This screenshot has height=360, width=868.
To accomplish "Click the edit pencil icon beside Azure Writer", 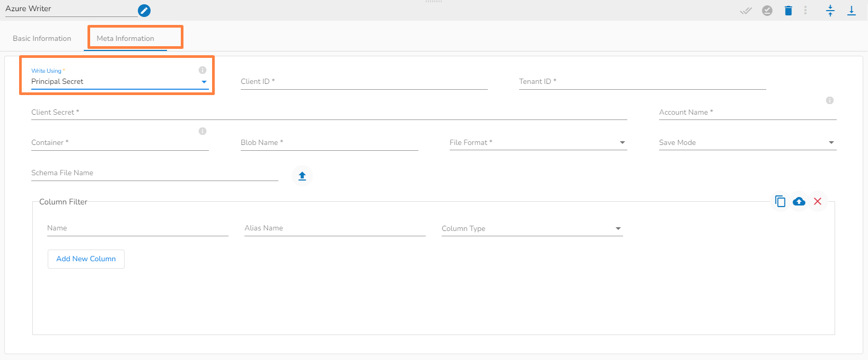I will coord(144,10).
